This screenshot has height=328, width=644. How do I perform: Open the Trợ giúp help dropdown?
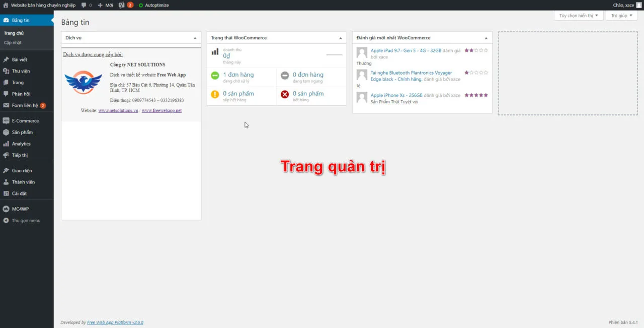[622, 16]
